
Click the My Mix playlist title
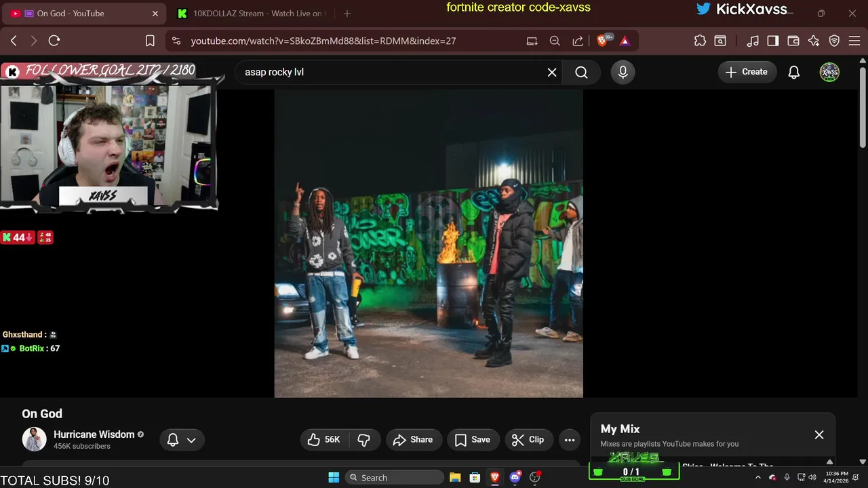coord(620,429)
